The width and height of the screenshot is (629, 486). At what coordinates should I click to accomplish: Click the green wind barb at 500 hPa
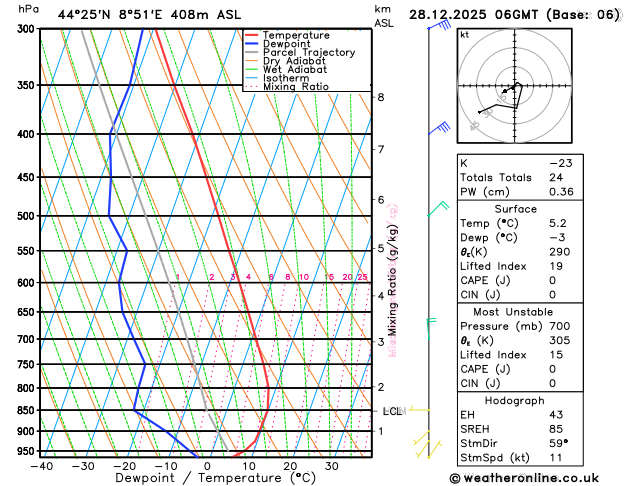click(438, 209)
